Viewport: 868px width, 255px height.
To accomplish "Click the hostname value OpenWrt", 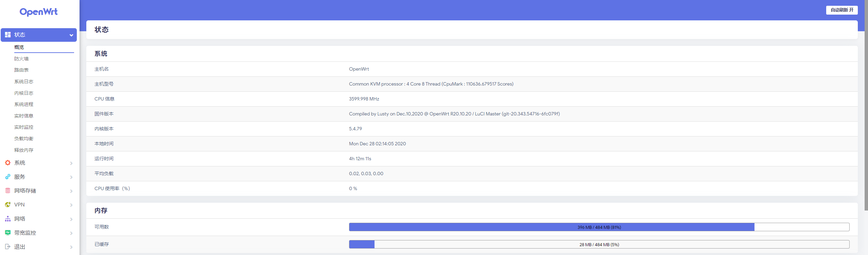I will coord(359,69).
